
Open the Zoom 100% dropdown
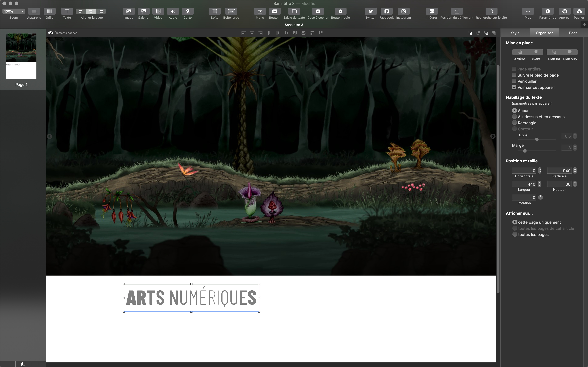[x=14, y=11]
